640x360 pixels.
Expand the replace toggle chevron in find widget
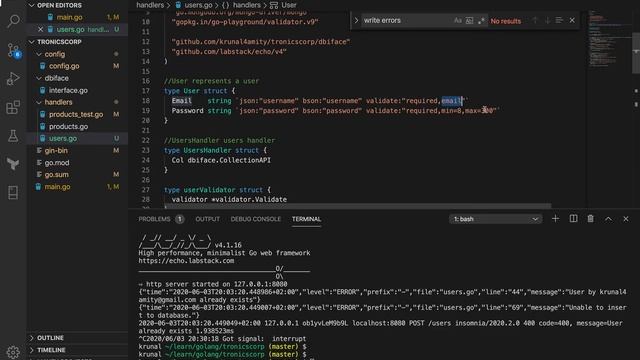356,20
